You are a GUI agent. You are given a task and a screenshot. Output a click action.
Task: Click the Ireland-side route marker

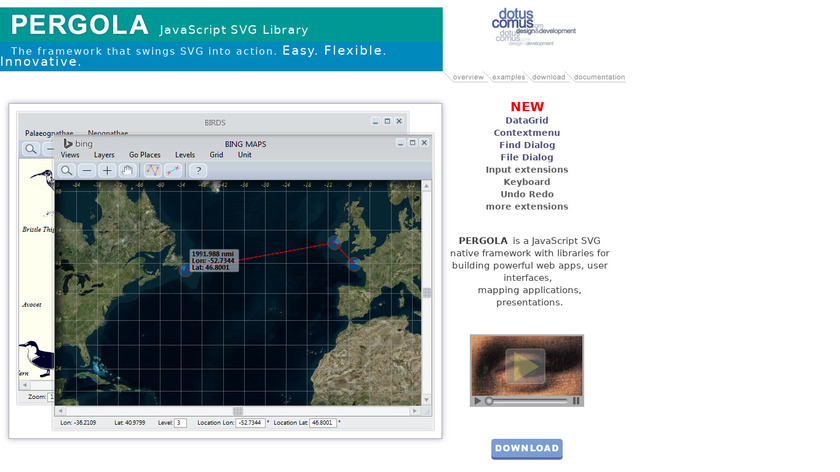pyautogui.click(x=334, y=243)
